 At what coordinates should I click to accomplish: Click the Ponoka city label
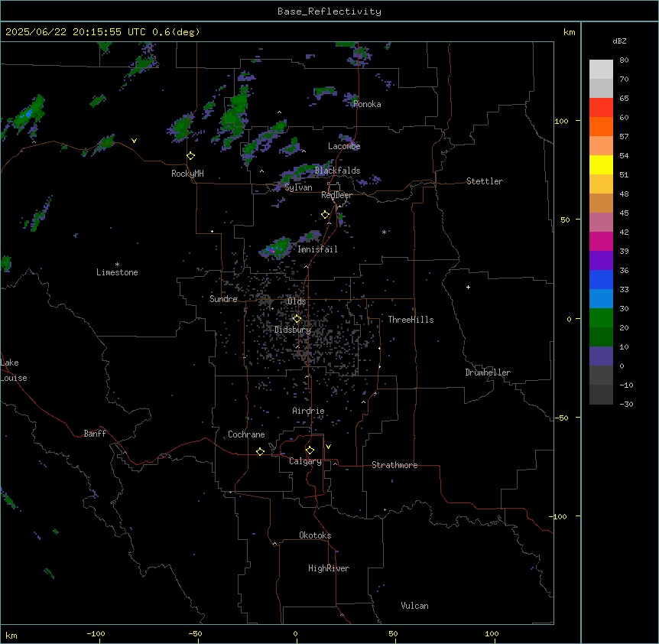(367, 104)
